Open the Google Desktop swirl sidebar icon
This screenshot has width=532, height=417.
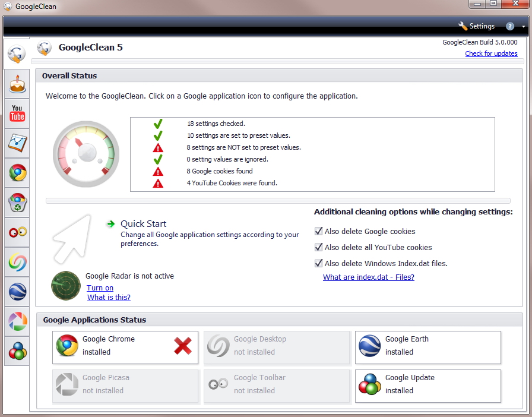tap(17, 262)
